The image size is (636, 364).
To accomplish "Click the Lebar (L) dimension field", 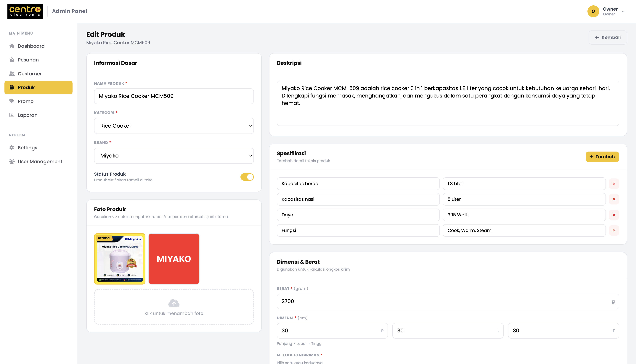I will (x=448, y=331).
